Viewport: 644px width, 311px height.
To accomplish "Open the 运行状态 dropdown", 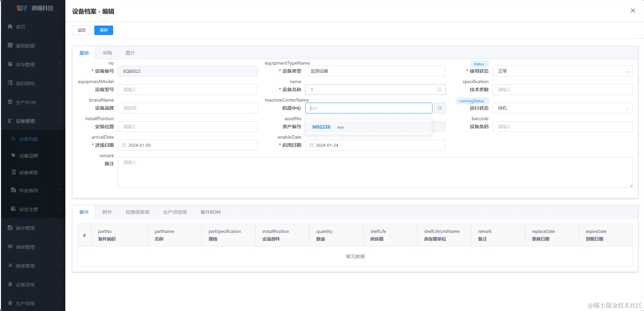I will coord(562,108).
